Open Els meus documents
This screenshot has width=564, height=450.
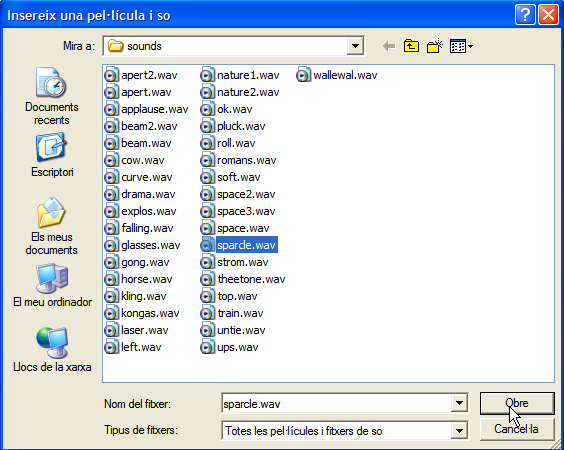click(x=52, y=226)
